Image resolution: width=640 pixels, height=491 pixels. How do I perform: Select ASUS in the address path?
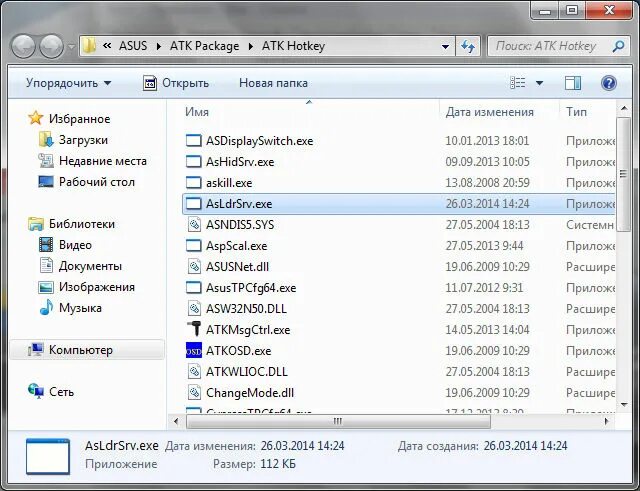pyautogui.click(x=133, y=46)
